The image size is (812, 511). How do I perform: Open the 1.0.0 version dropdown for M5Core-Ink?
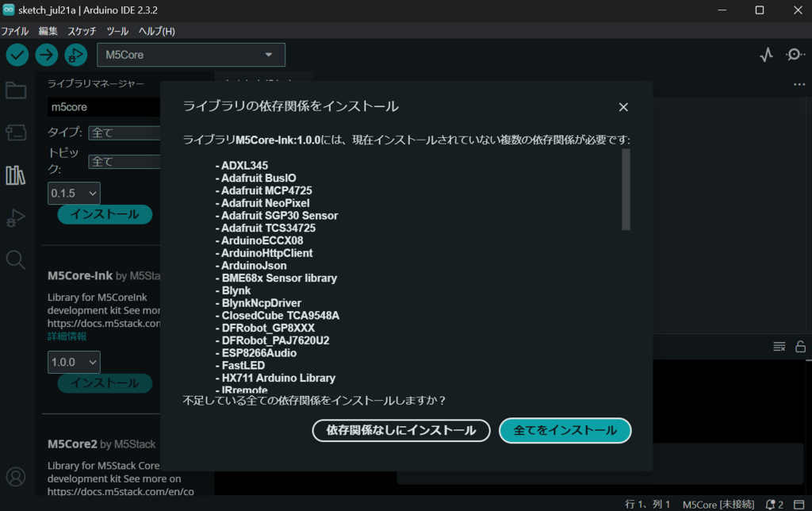74,363
